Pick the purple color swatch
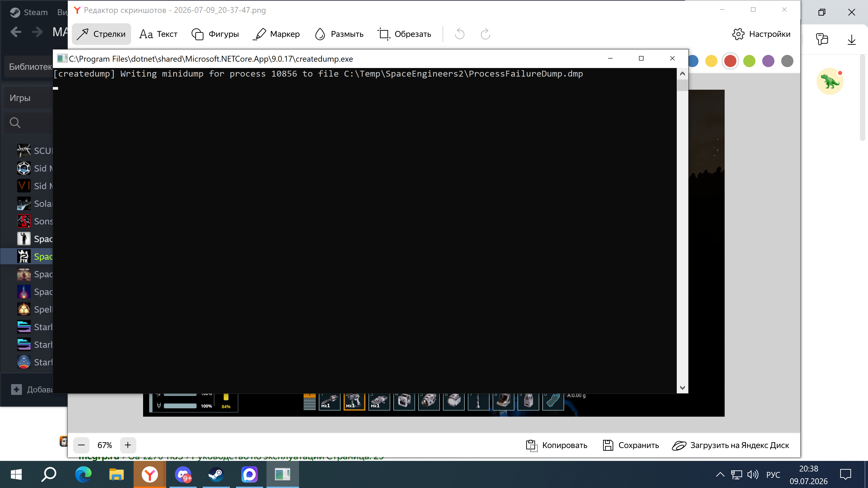Image resolution: width=868 pixels, height=488 pixels. point(768,61)
